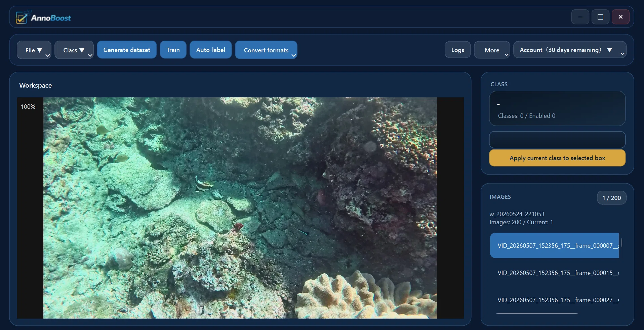Click the chevron beside Convert formats
This screenshot has width=644, height=330.
pyautogui.click(x=294, y=55)
